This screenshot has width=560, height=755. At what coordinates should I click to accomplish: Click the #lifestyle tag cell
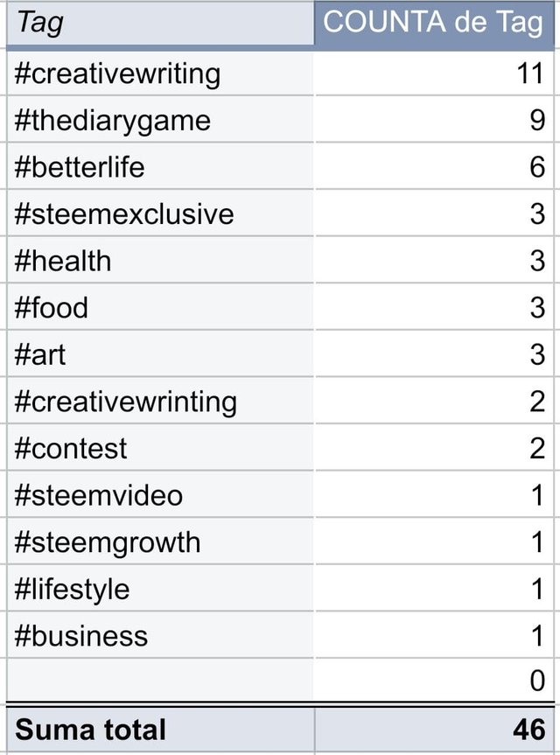point(160,589)
